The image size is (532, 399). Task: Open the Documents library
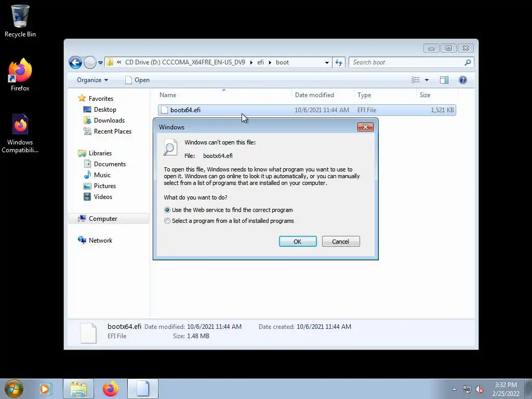(105, 164)
